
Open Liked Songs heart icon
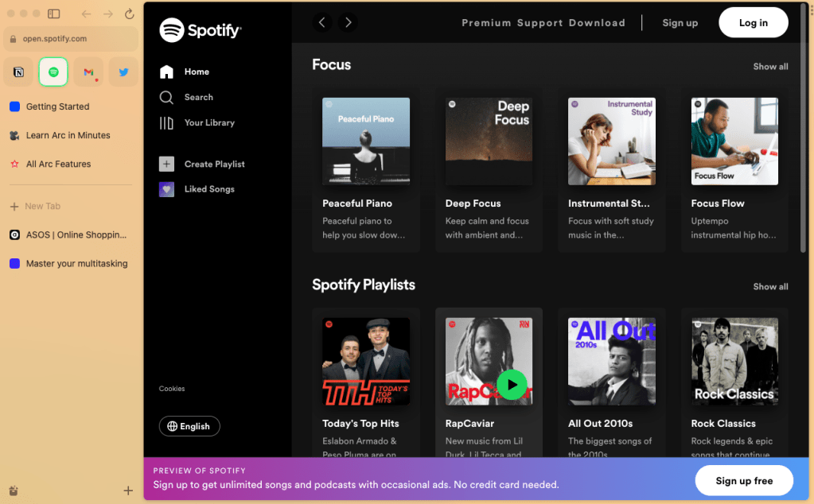(x=166, y=189)
